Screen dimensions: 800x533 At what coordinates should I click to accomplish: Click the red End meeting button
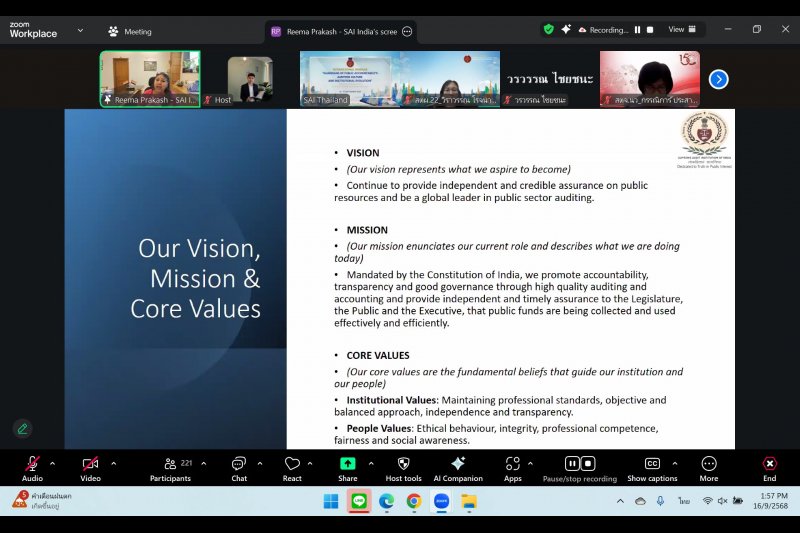(769, 464)
